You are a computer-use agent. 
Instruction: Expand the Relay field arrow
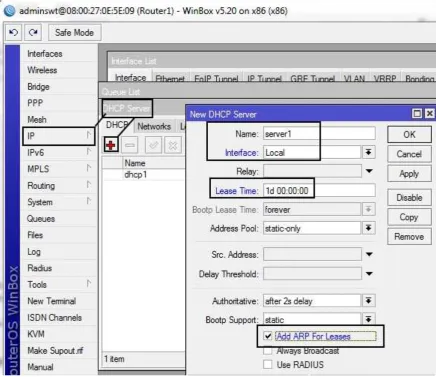[369, 171]
